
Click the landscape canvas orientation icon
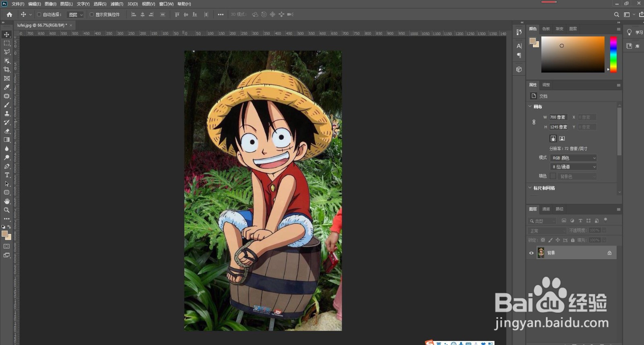tap(562, 138)
